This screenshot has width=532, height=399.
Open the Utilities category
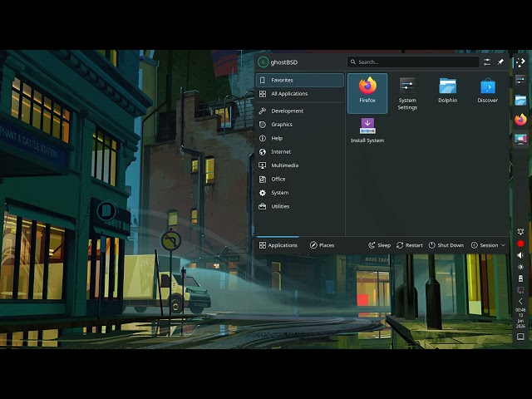299,206
